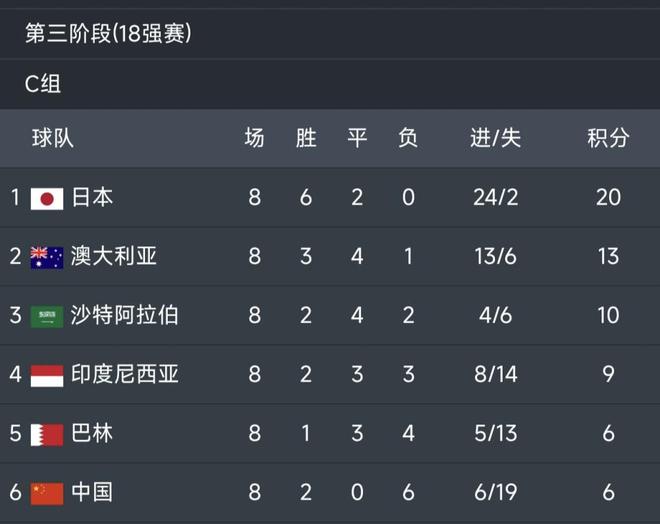This screenshot has height=524, width=660.
Task: Click the Saudi Arabia flag icon
Action: coord(47,316)
